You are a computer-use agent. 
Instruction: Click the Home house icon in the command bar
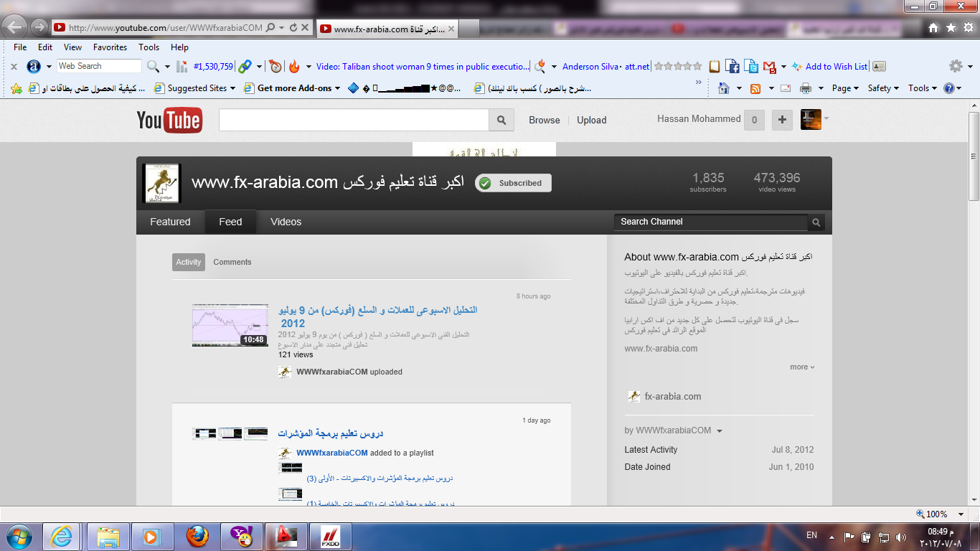pos(724,88)
